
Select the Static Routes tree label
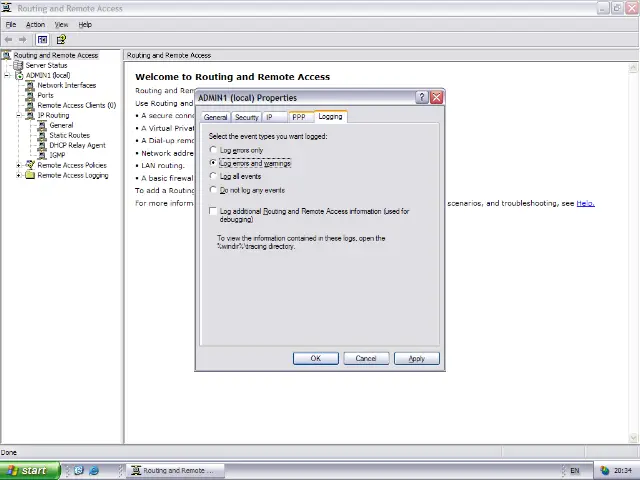pyautogui.click(x=69, y=136)
